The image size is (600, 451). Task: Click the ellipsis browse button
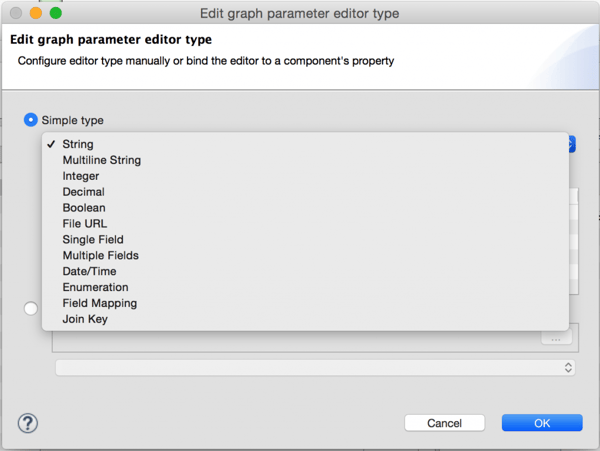(556, 338)
